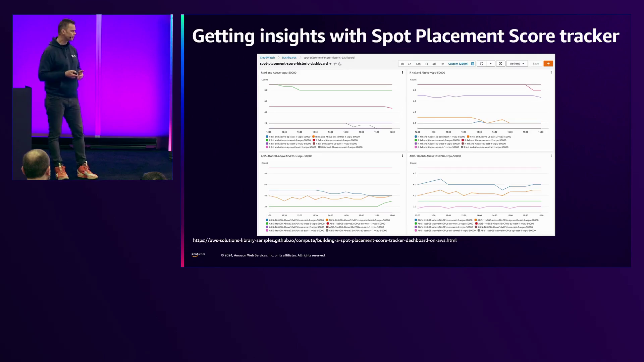644x362 pixels.
Task: Open refresh interval dropdown arrow
Action: (491, 64)
